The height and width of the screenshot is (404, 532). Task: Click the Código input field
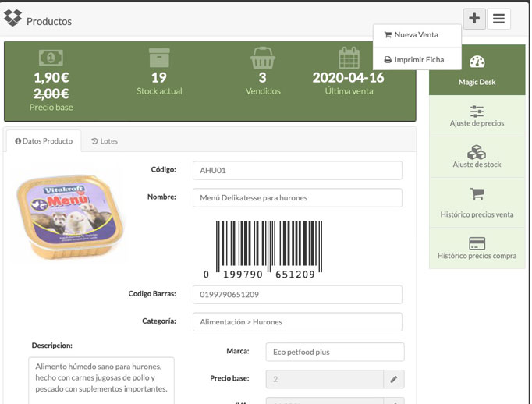click(296, 170)
